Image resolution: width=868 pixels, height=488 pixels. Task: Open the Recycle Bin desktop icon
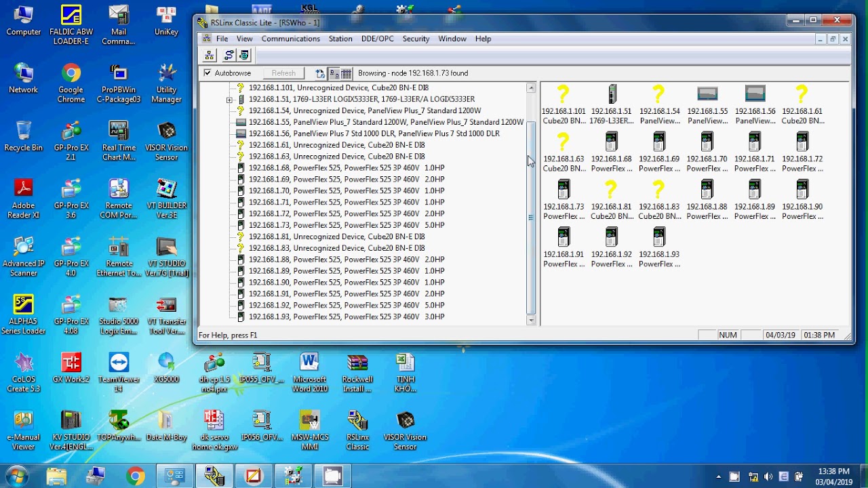coord(24,136)
